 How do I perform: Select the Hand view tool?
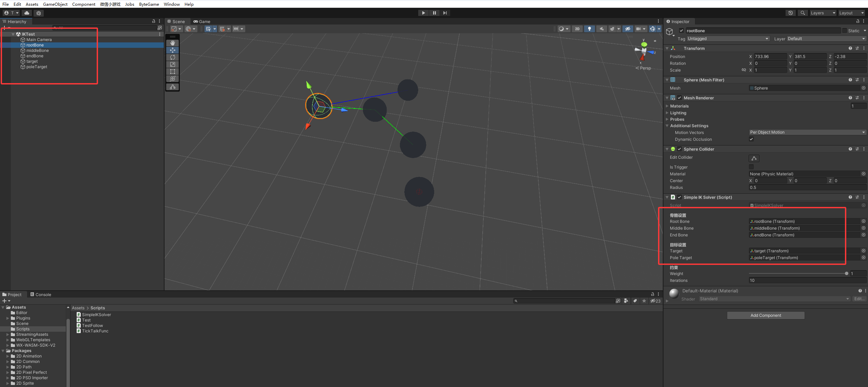pos(173,43)
